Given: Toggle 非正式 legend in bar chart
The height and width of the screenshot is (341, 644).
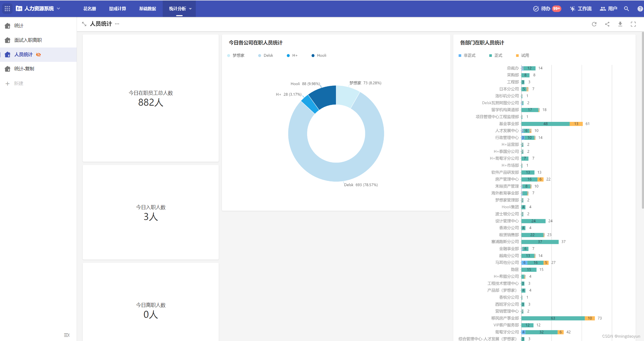Looking at the screenshot, I should (x=467, y=55).
